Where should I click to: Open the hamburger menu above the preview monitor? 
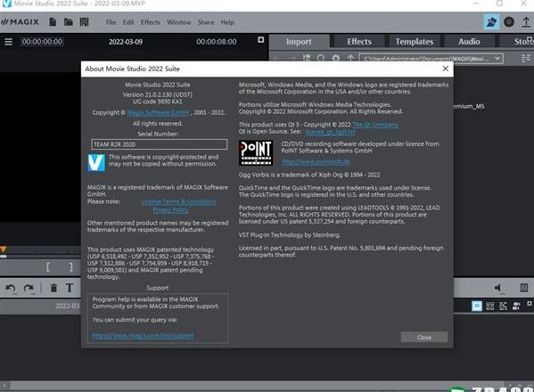pos(9,42)
